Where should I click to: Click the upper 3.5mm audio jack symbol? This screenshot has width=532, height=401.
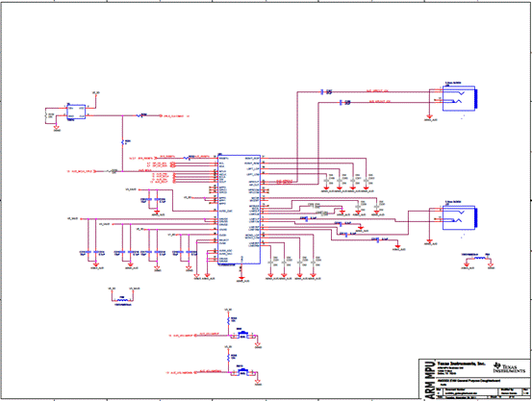coord(460,98)
